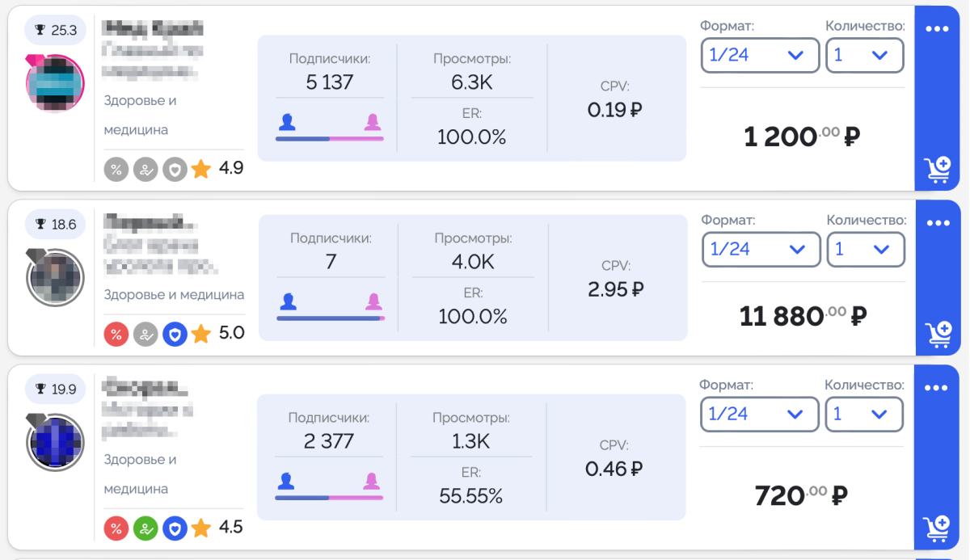Add the 1 200 ₽ channel to cart
The width and height of the screenshot is (970, 560).
pyautogui.click(x=937, y=170)
